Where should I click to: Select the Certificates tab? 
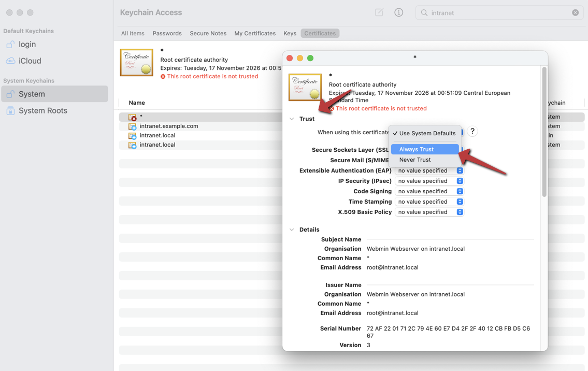tap(320, 33)
